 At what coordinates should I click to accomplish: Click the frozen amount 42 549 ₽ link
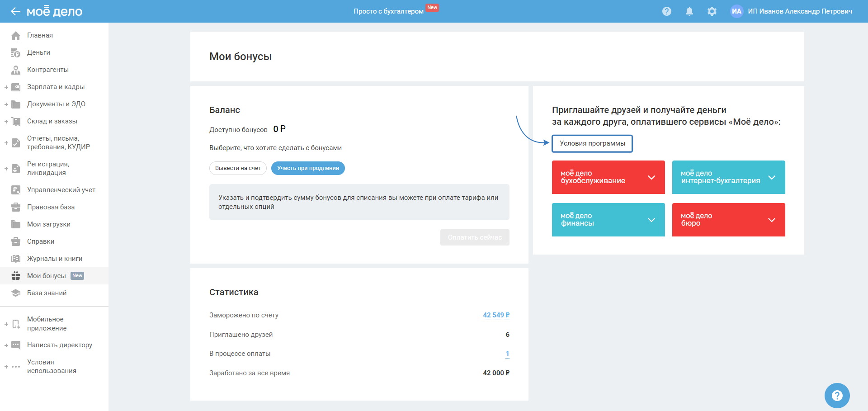496,315
